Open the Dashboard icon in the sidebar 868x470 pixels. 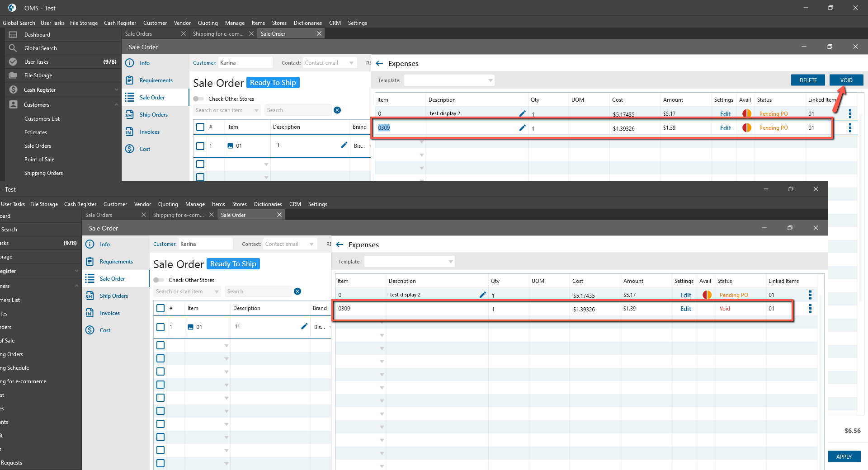pos(13,35)
